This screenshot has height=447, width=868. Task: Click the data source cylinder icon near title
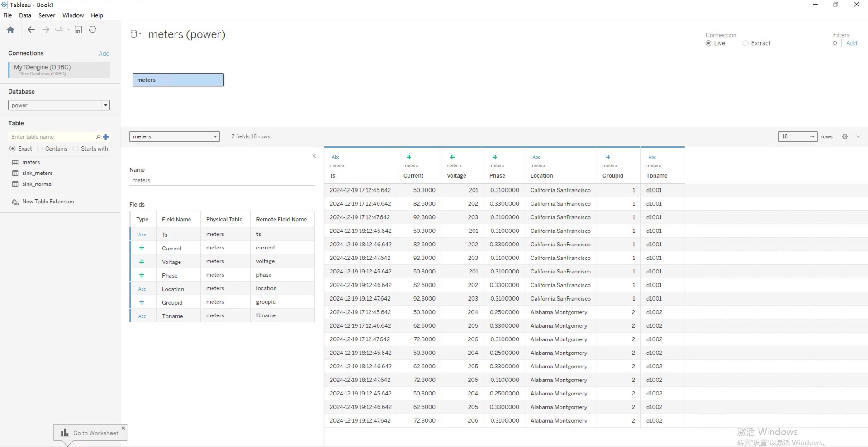click(134, 33)
